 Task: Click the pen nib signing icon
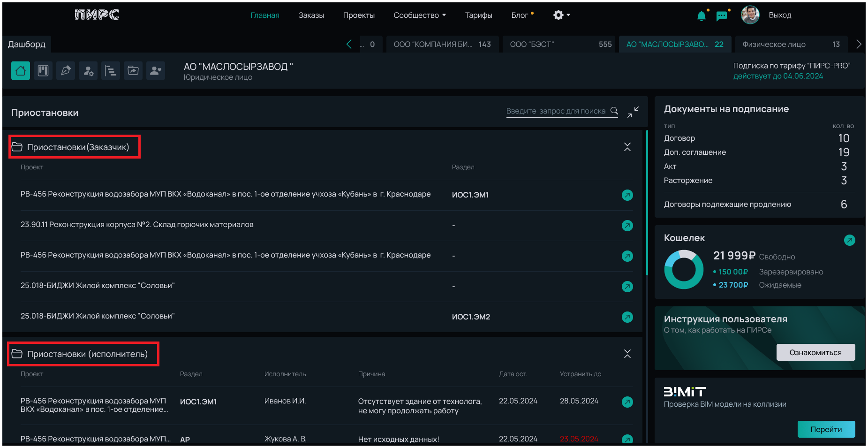(66, 71)
